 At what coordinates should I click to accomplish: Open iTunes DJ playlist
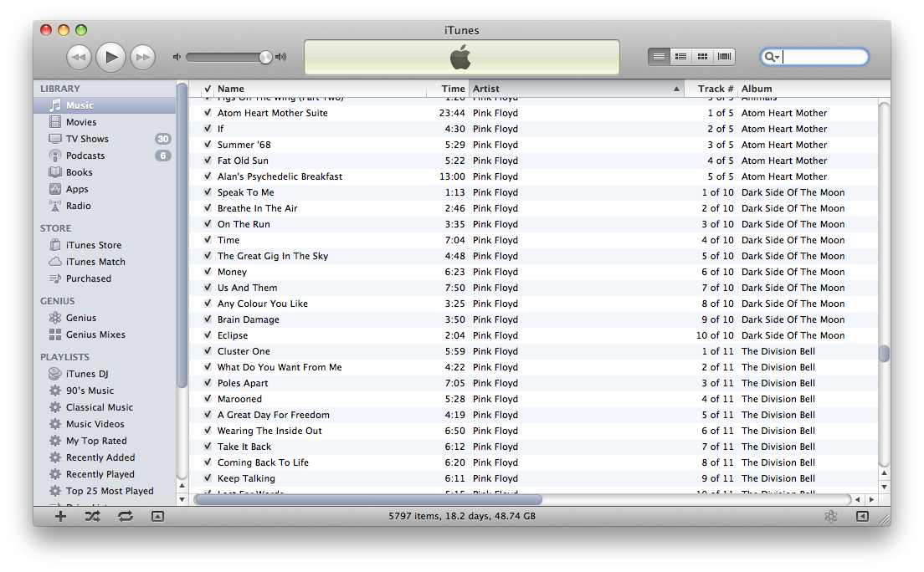tap(105, 374)
